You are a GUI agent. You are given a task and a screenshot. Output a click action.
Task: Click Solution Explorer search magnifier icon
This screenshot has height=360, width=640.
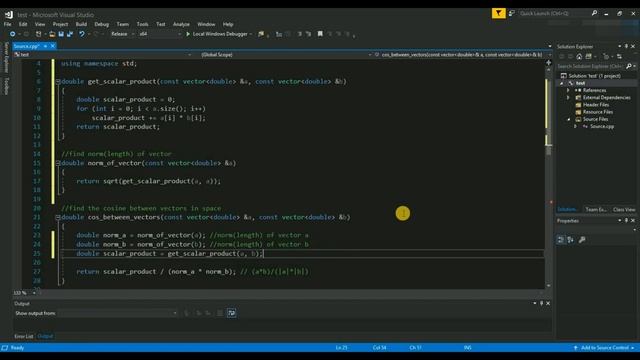pyautogui.click(x=629, y=66)
